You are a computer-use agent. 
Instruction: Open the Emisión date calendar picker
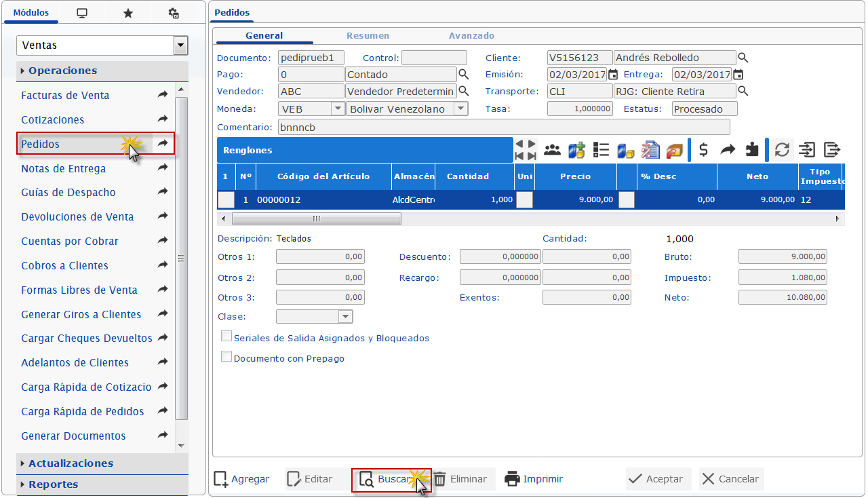(613, 75)
